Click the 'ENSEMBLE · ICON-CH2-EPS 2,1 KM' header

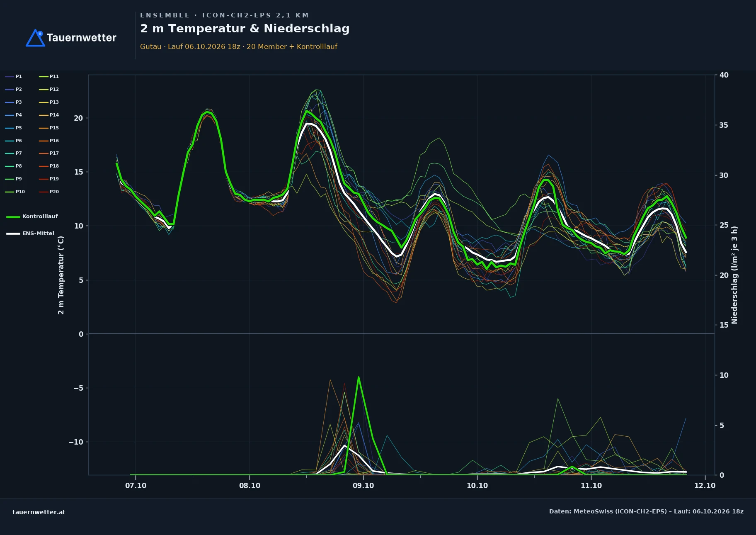click(224, 15)
